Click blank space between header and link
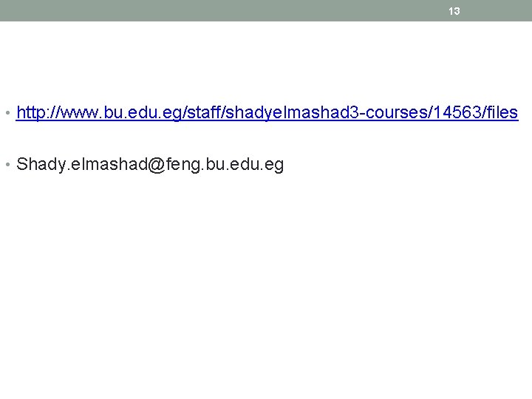Image resolution: width=532 pixels, height=399 pixels. pyautogui.click(x=266, y=61)
